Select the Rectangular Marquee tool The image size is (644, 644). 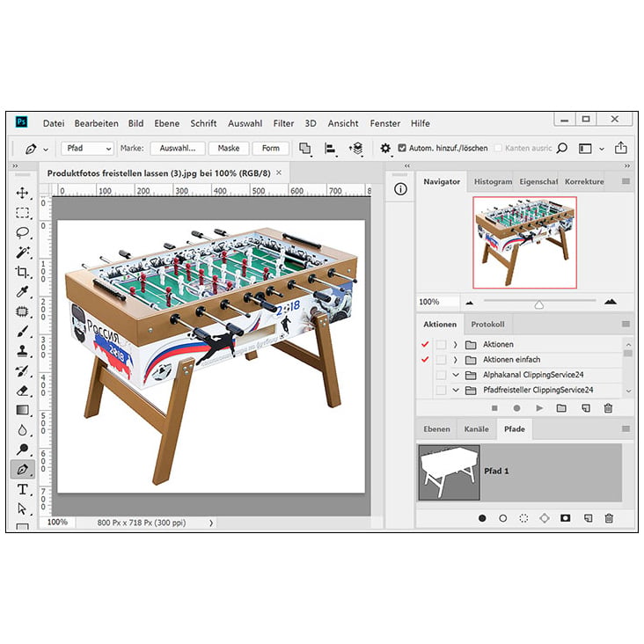click(22, 213)
